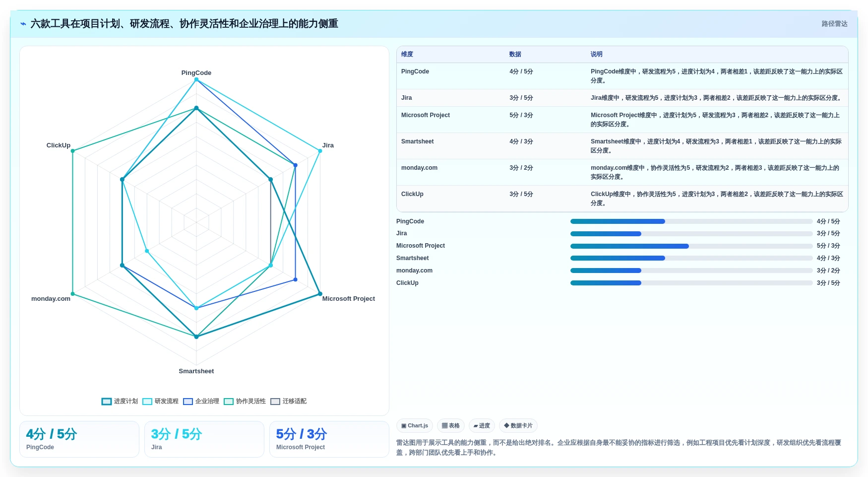
Task: Open the Microsoft Project 5分 / 3分 stat card
Action: [329, 439]
